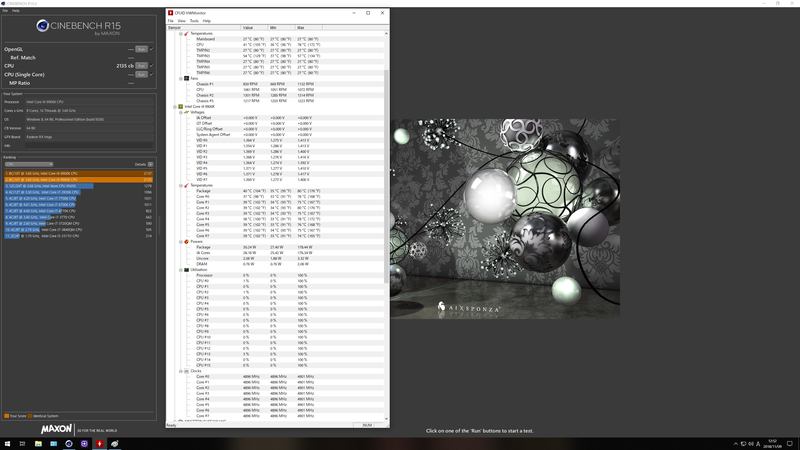The image size is (800, 450).
Task: Open the purple app in taskbar
Action: click(84, 444)
